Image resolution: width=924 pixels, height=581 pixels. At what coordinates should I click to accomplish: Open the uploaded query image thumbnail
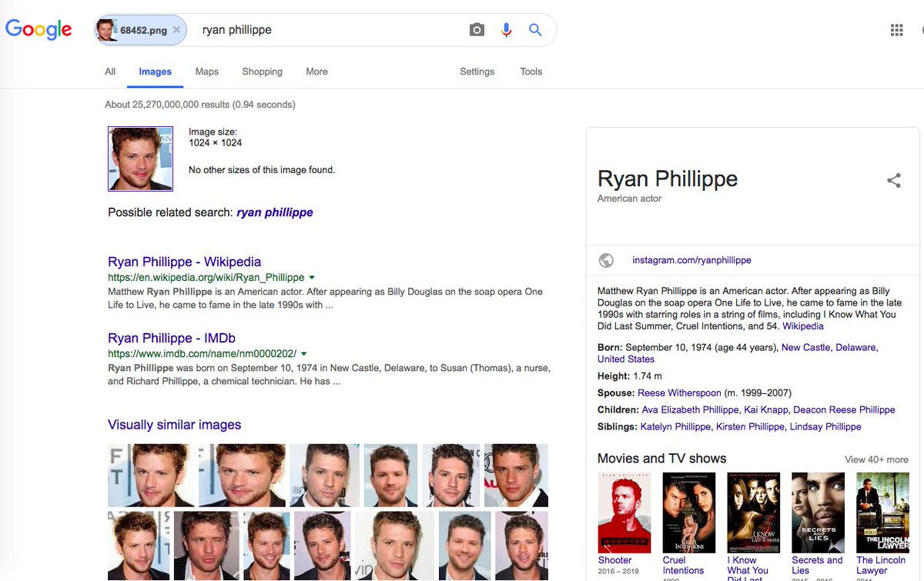click(x=140, y=159)
